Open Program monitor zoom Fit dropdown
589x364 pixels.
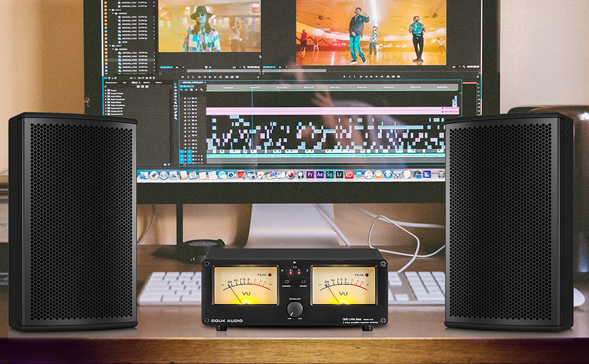click(x=284, y=67)
